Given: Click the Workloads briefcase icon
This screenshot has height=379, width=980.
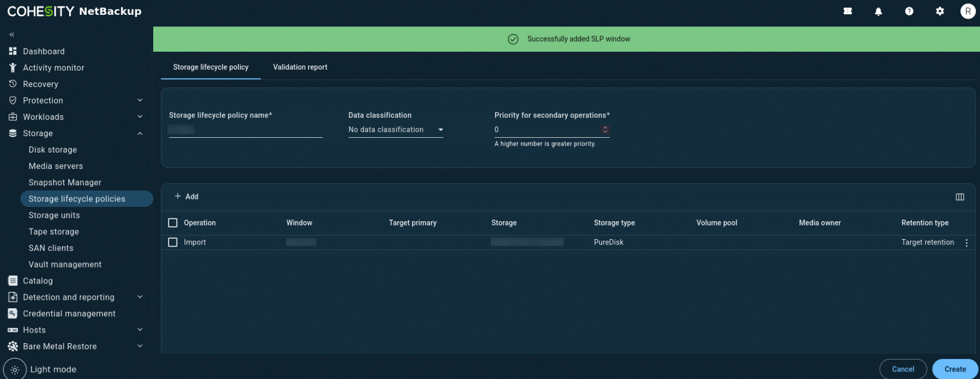Looking at the screenshot, I should (13, 117).
